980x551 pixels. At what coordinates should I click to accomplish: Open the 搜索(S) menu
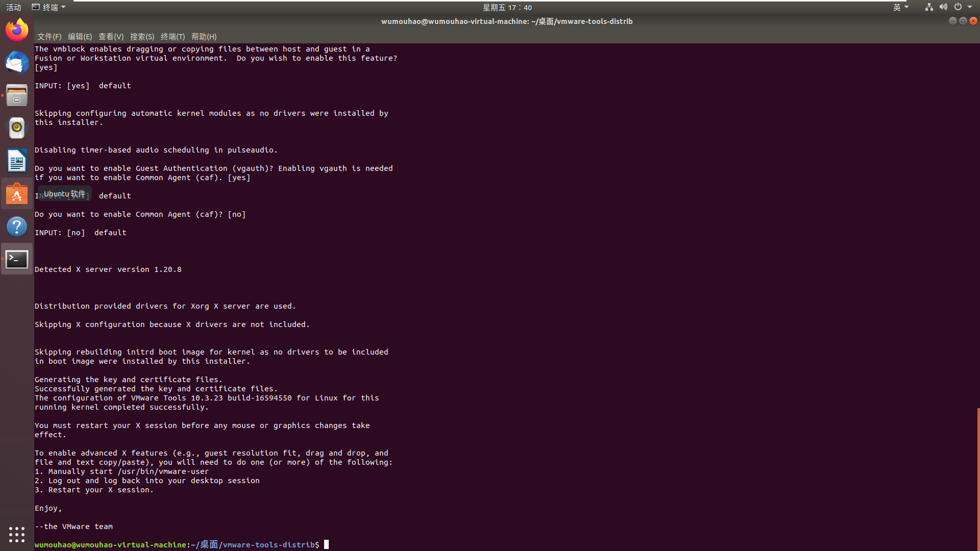click(142, 37)
